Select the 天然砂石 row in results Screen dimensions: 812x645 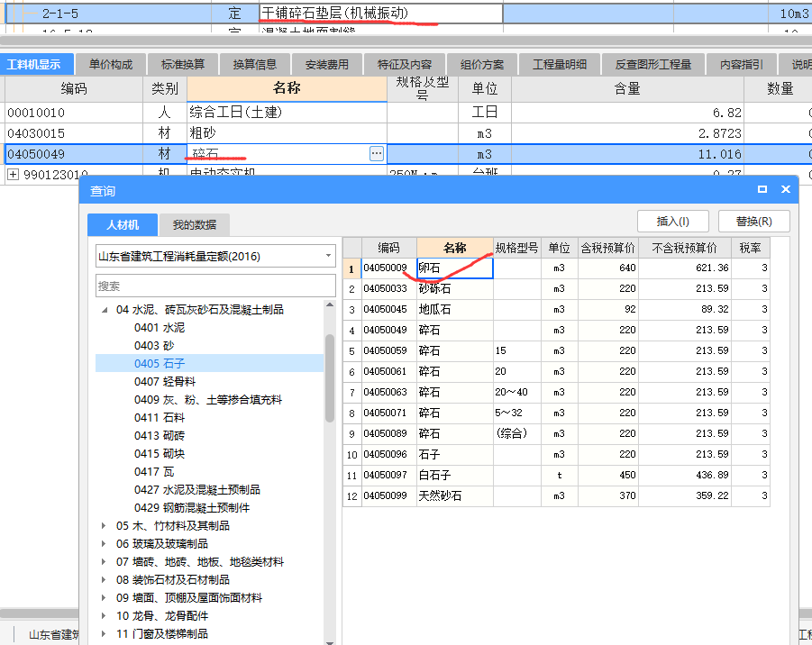coord(556,496)
